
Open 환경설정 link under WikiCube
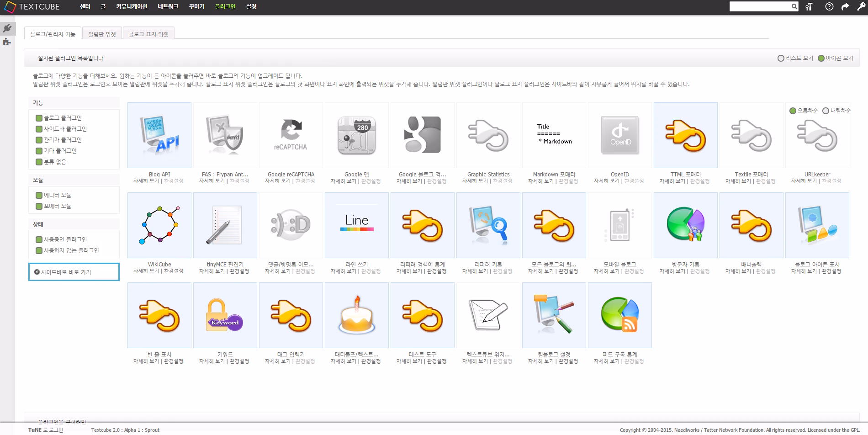[174, 271]
